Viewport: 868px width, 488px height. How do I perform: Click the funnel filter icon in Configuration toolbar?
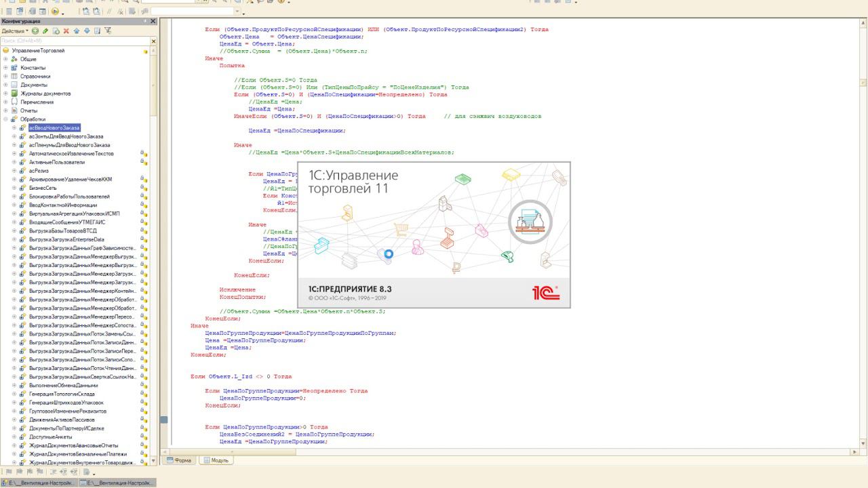(x=108, y=31)
